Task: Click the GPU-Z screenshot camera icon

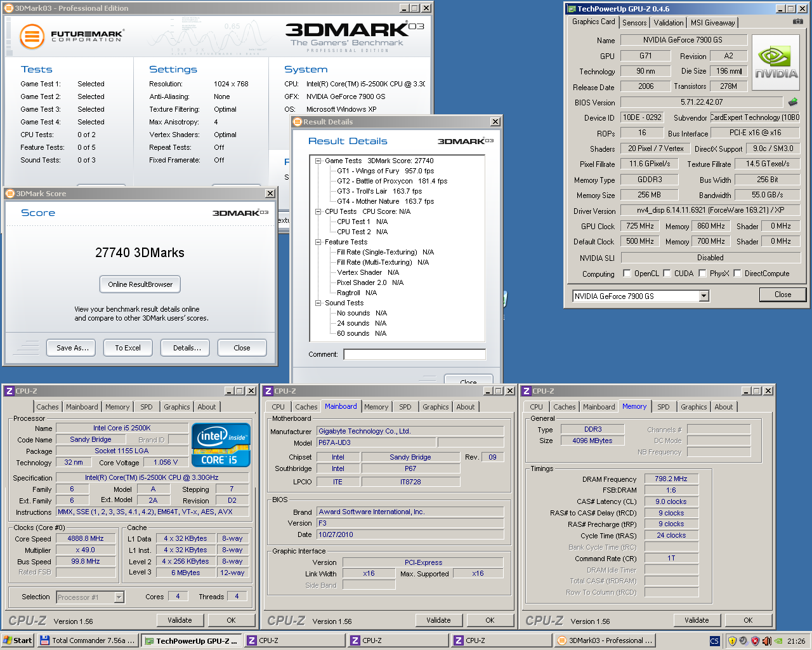Action: point(798,22)
